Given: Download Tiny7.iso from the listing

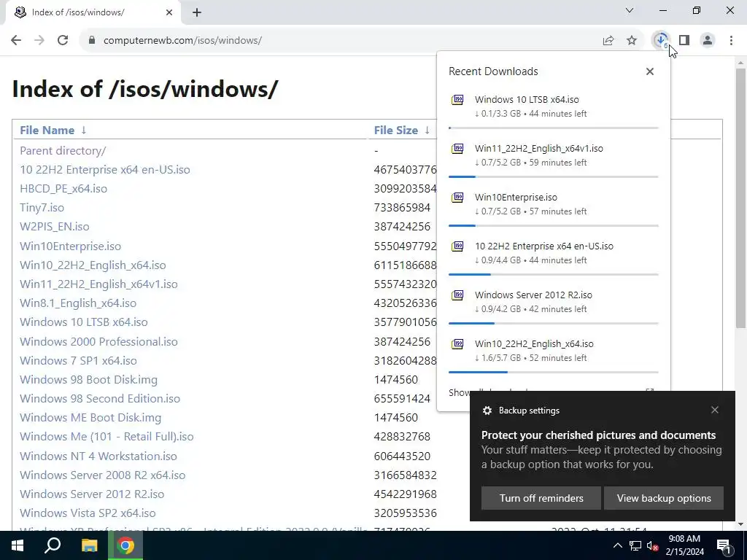Looking at the screenshot, I should [x=42, y=208].
